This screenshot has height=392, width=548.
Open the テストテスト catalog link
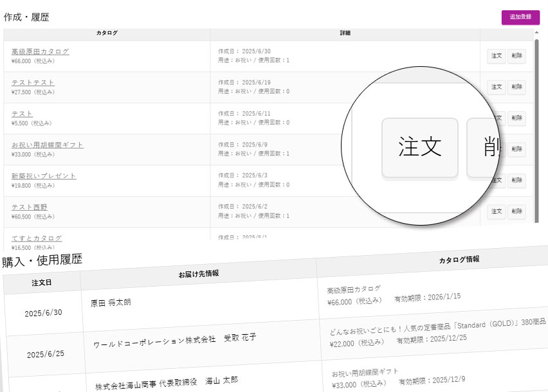[x=33, y=83]
